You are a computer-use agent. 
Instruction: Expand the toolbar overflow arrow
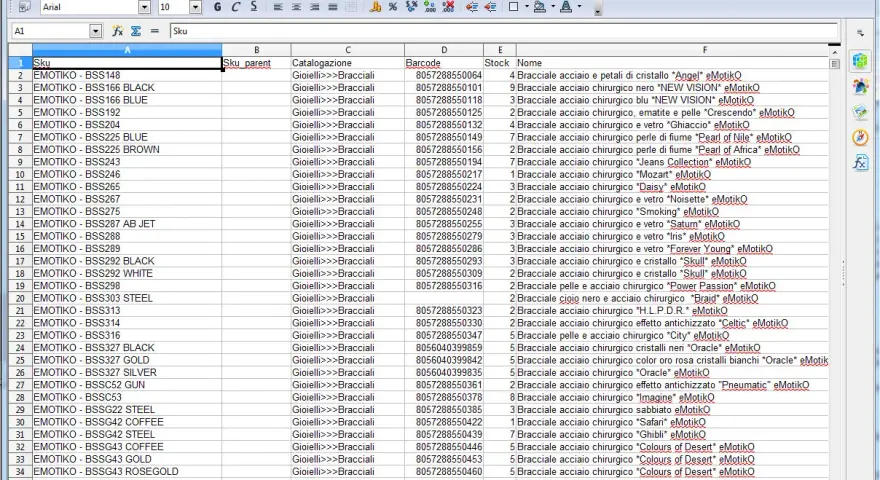tap(598, 11)
